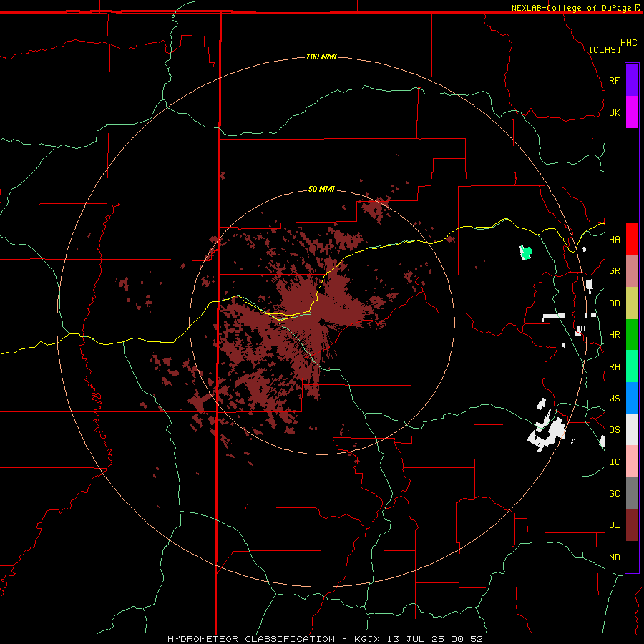Viewport: 644px width, 644px height.
Task: Click the '00:52' timestamp text
Action: (467, 639)
